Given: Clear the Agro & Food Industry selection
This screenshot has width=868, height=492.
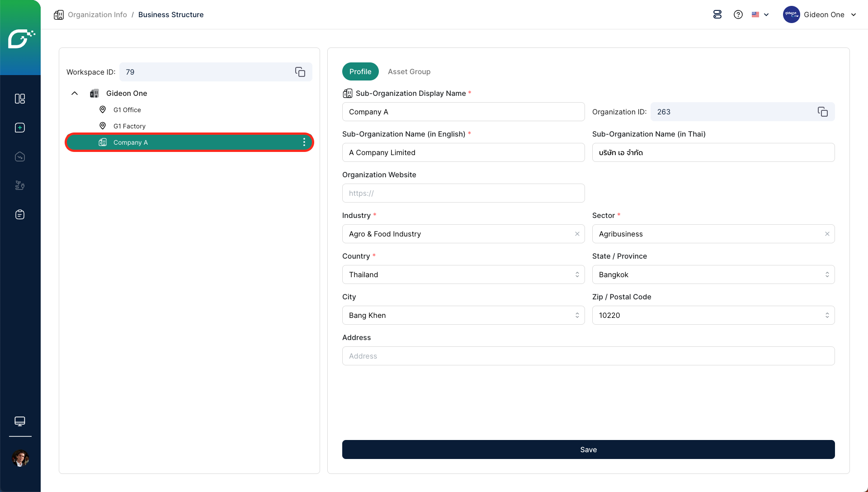Looking at the screenshot, I should click(577, 234).
